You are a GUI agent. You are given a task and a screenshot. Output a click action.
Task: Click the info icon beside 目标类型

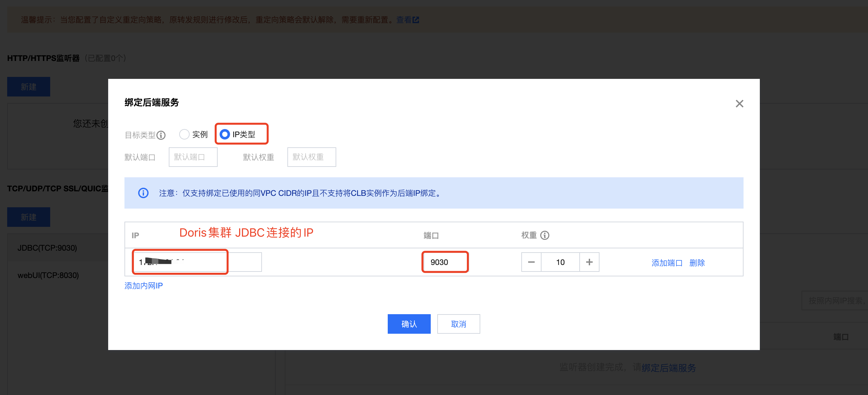coord(161,135)
